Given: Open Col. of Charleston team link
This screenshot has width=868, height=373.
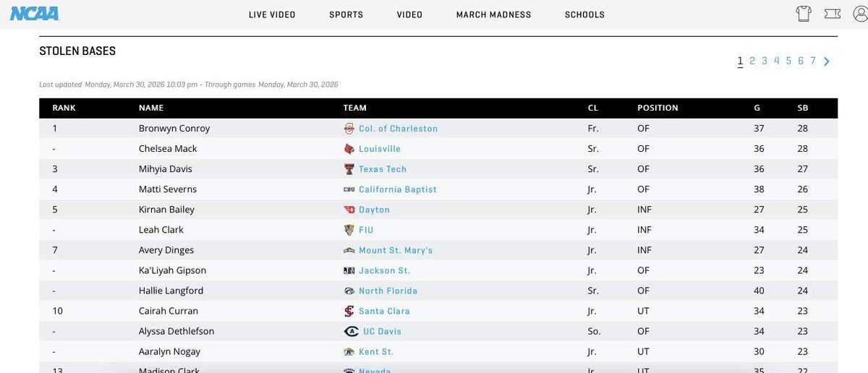Looking at the screenshot, I should point(398,129).
